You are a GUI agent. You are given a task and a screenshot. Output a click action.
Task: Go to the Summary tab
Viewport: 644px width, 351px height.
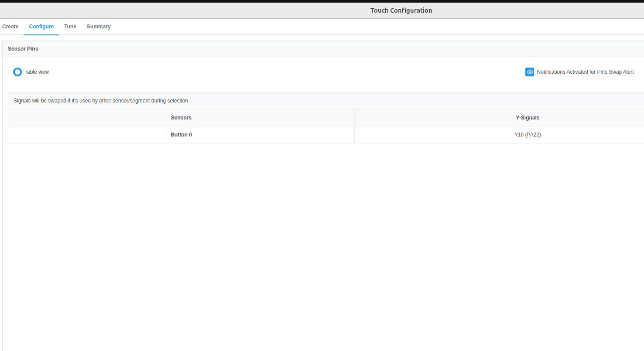point(99,27)
